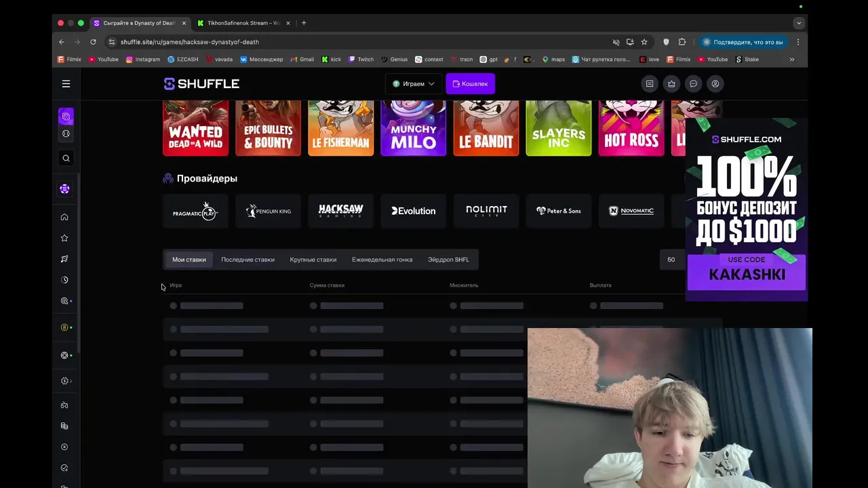This screenshot has width=868, height=488.
Task: Open the Nolimit City provider
Action: coord(486,211)
